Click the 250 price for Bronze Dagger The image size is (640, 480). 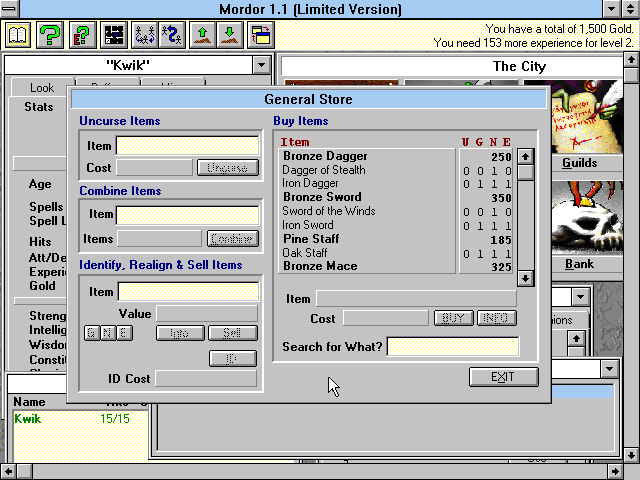(501, 157)
